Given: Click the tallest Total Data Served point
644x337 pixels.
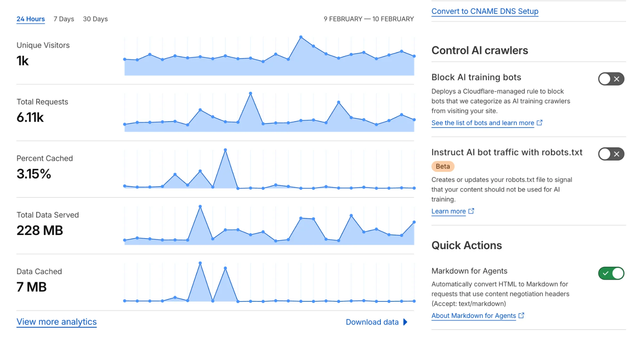Looking at the screenshot, I should pyautogui.click(x=200, y=206).
